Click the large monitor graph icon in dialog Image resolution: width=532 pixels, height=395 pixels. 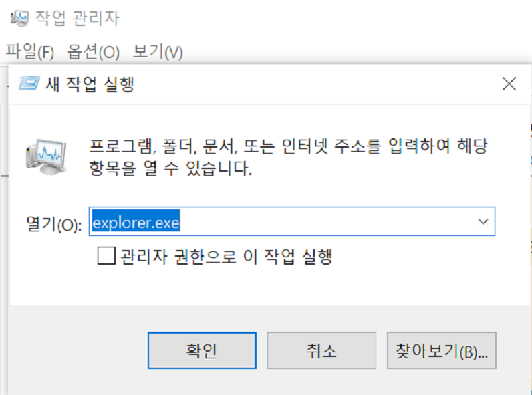pyautogui.click(x=45, y=156)
